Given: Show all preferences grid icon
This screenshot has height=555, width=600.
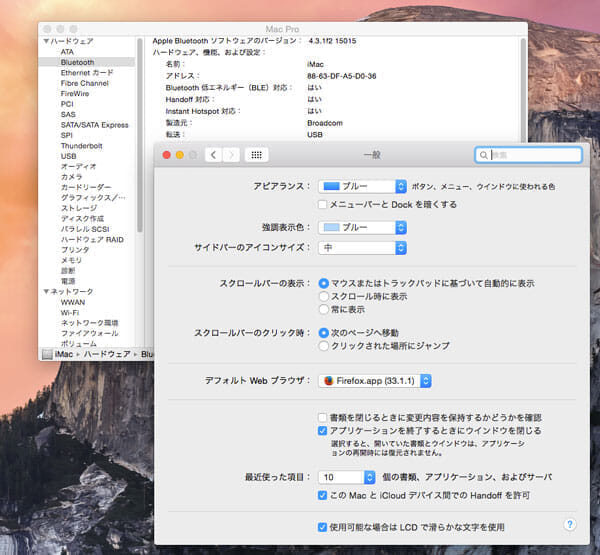Looking at the screenshot, I should (257, 155).
